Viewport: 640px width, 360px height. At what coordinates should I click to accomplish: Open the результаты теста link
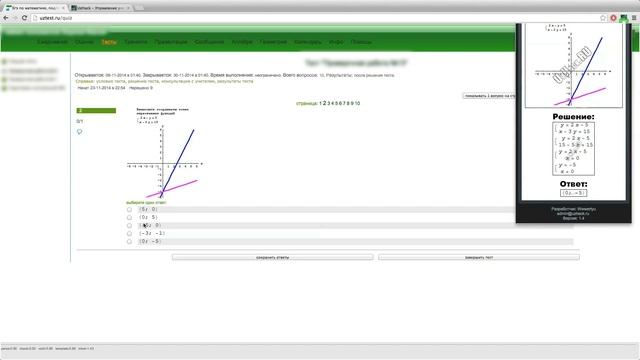pos(235,81)
